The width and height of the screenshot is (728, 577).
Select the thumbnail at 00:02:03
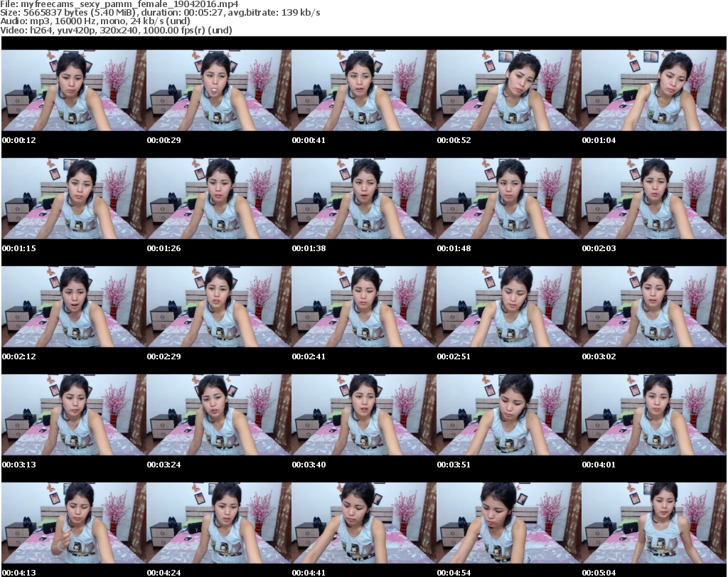(x=654, y=198)
